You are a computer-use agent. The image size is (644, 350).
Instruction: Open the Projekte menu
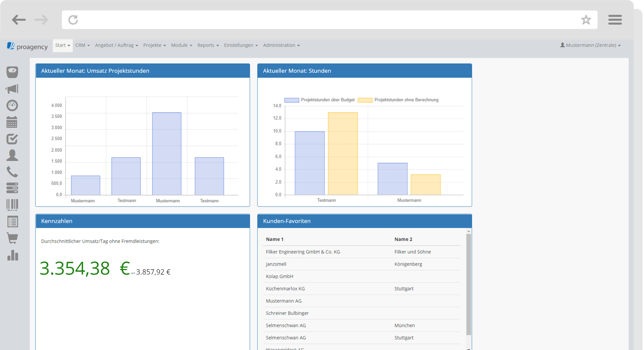(x=154, y=45)
